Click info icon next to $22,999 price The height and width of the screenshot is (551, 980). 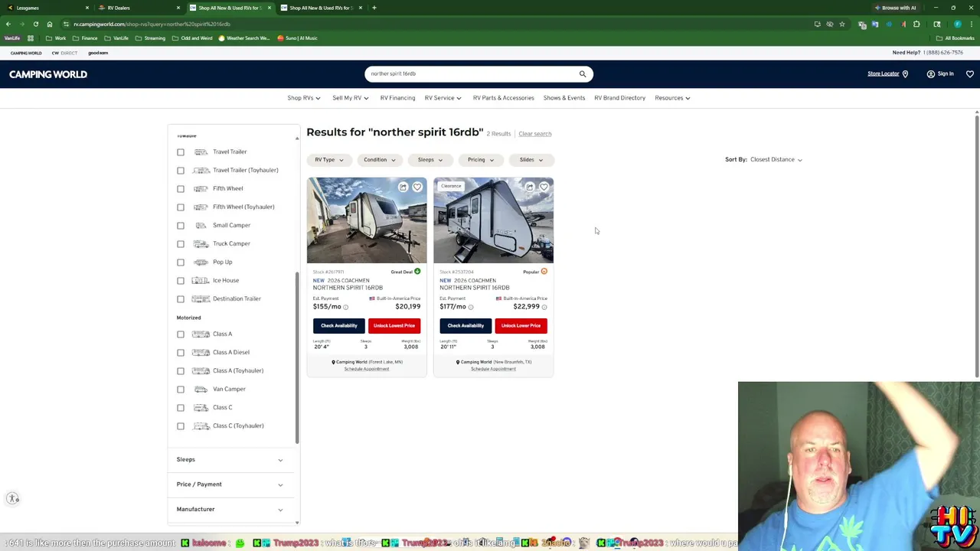[x=544, y=307]
